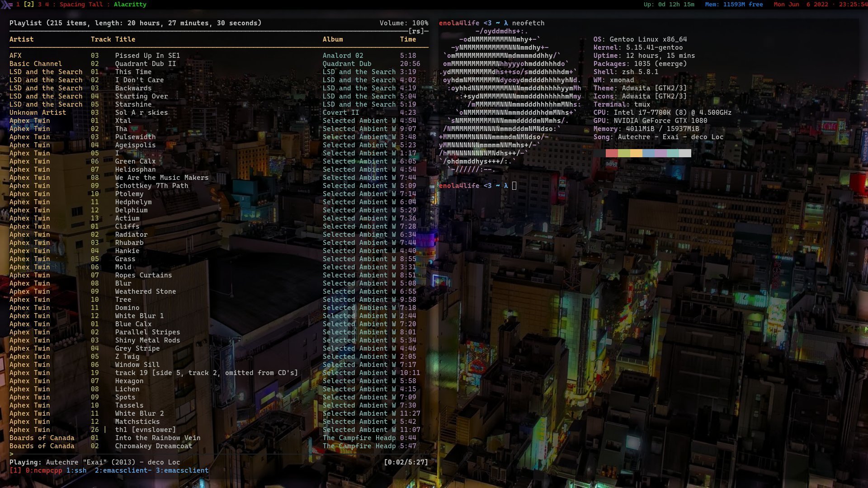Click the playlist summary header line
This screenshot has height=488, width=868.
pyautogui.click(x=136, y=23)
